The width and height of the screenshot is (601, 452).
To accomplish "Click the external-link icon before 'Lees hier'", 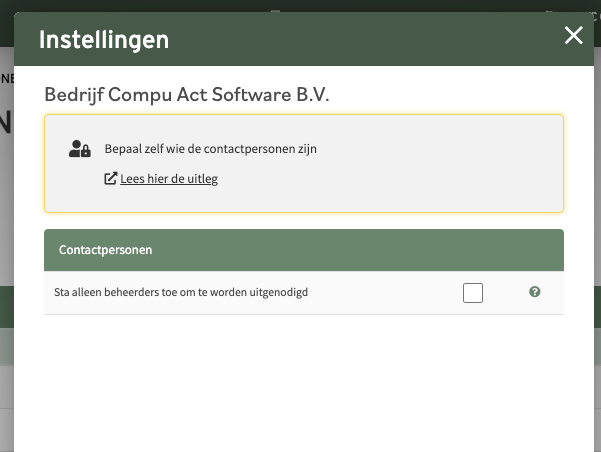I will click(110, 179).
